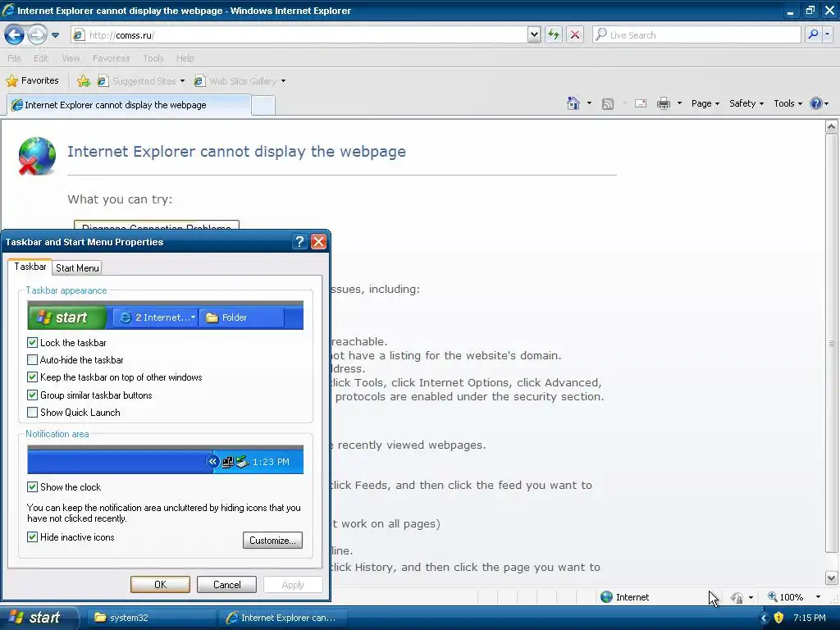This screenshot has height=630, width=840.
Task: Expand the zoom level dropdown arrow
Action: (x=818, y=597)
